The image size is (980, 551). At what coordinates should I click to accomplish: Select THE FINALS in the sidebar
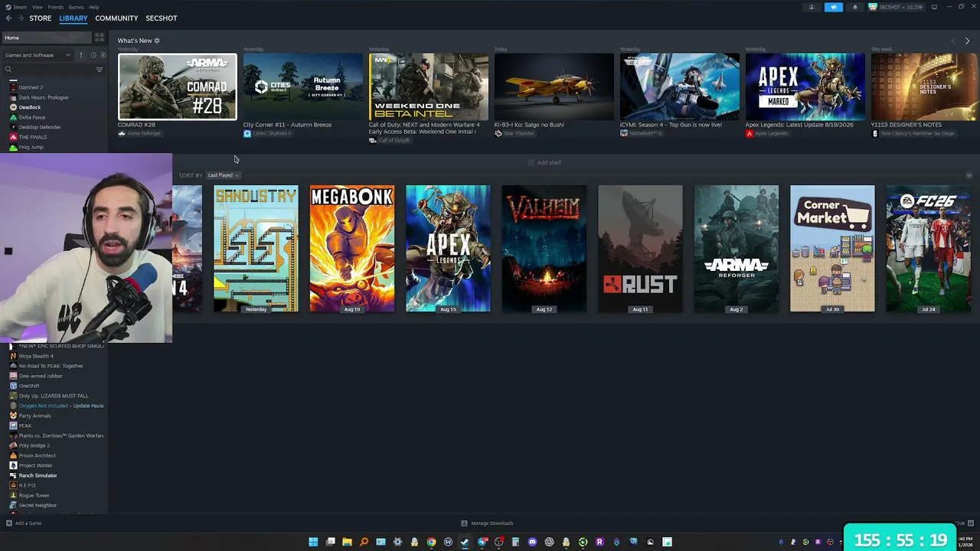pyautogui.click(x=33, y=137)
